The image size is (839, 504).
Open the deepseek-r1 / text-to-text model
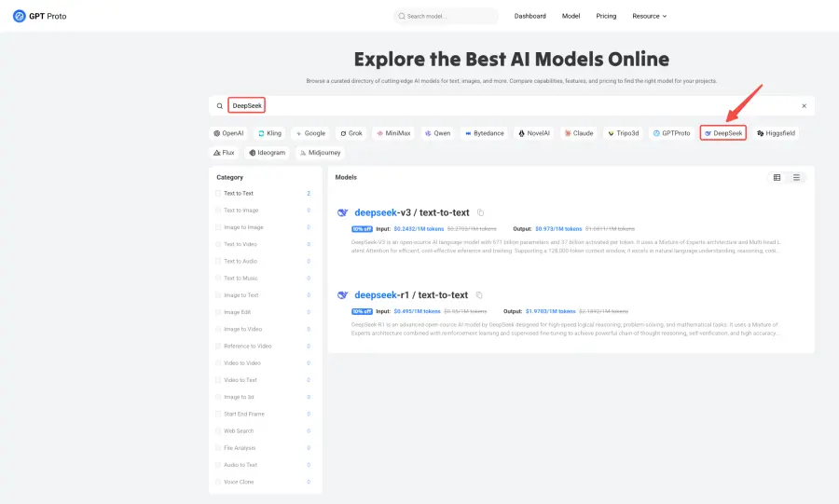click(x=411, y=295)
